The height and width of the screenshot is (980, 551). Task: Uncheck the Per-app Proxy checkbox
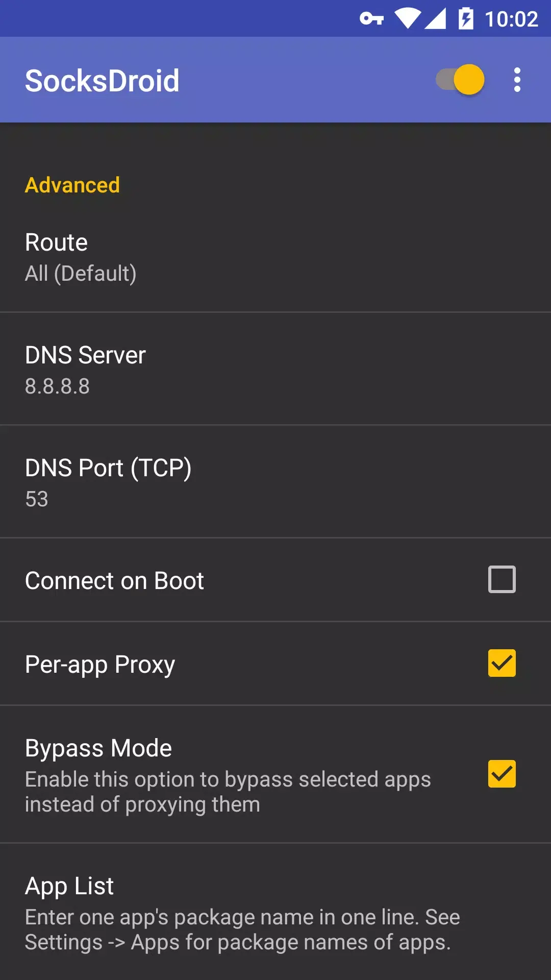pos(502,663)
